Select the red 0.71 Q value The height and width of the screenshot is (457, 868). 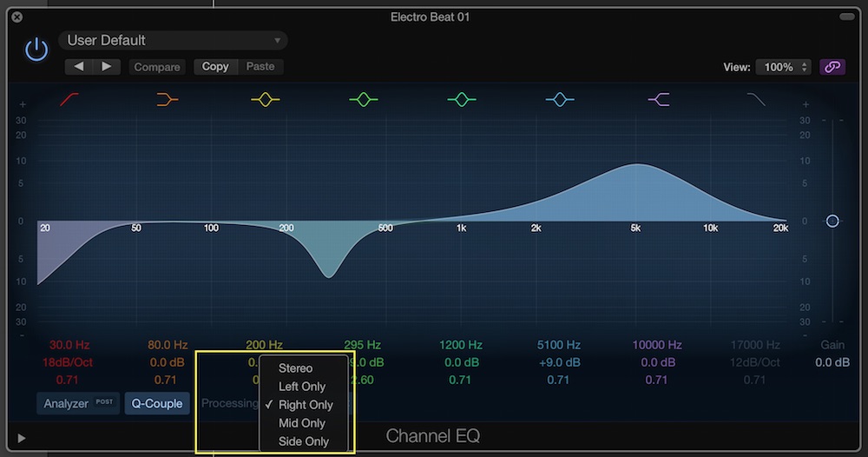pyautogui.click(x=67, y=380)
